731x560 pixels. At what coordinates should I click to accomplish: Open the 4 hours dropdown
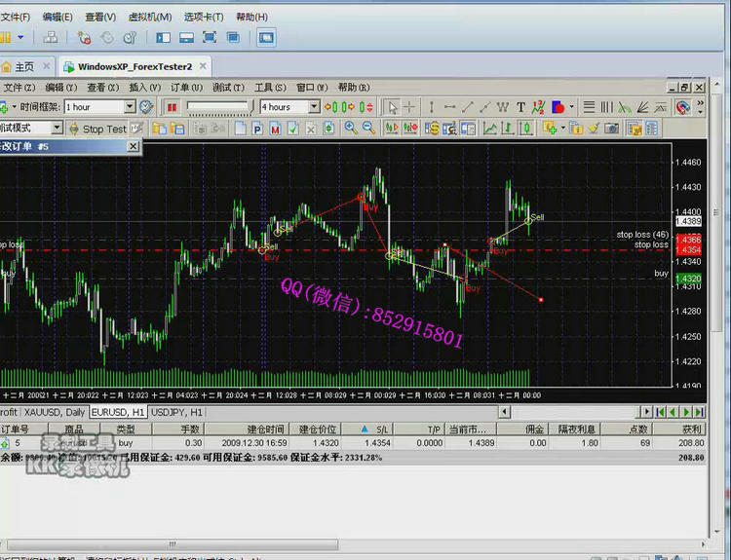314,107
